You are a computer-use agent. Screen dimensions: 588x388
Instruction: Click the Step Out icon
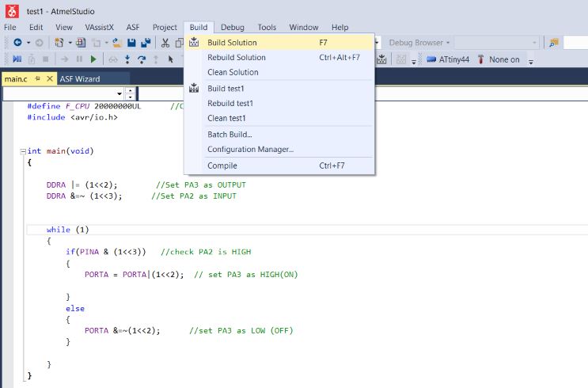click(156, 59)
